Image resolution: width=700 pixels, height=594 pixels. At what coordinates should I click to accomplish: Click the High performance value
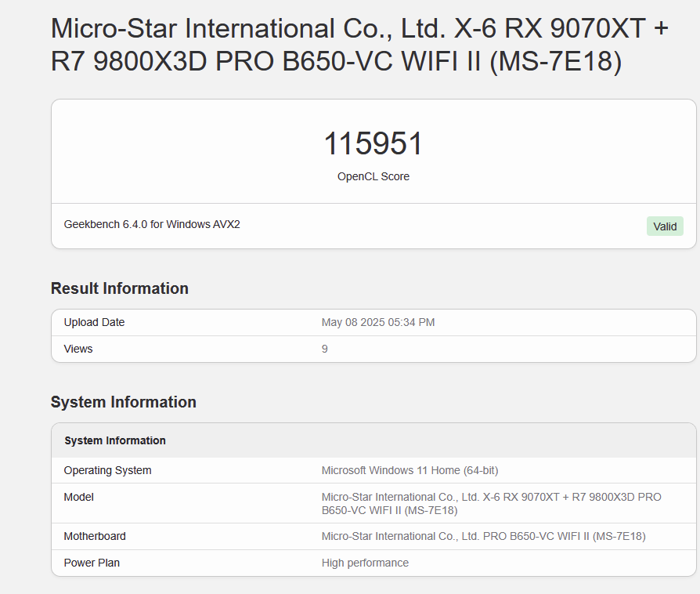click(x=365, y=563)
